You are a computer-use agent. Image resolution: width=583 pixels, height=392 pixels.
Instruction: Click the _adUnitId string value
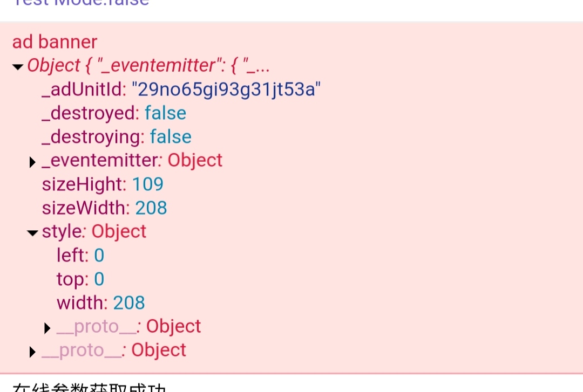tap(226, 90)
